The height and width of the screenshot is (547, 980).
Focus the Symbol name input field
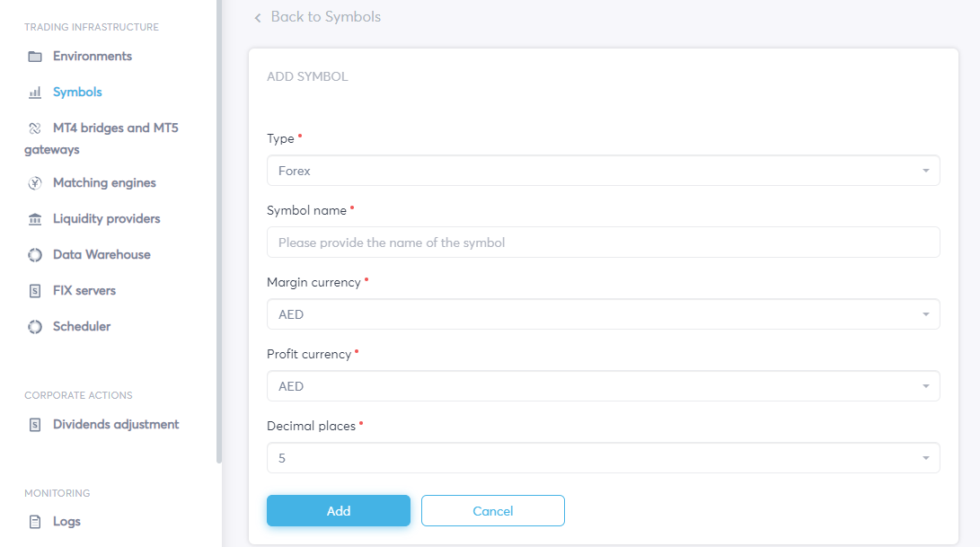coord(603,243)
